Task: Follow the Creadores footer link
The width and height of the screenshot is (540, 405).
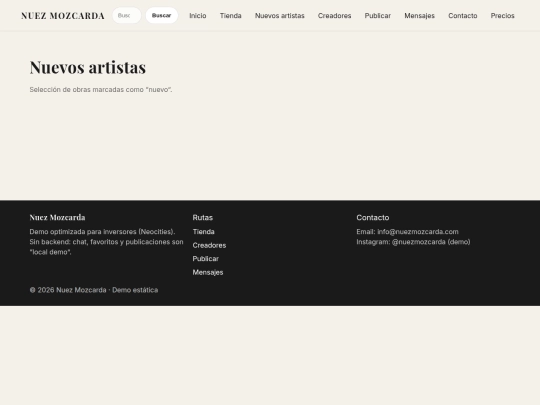Action: tap(209, 245)
